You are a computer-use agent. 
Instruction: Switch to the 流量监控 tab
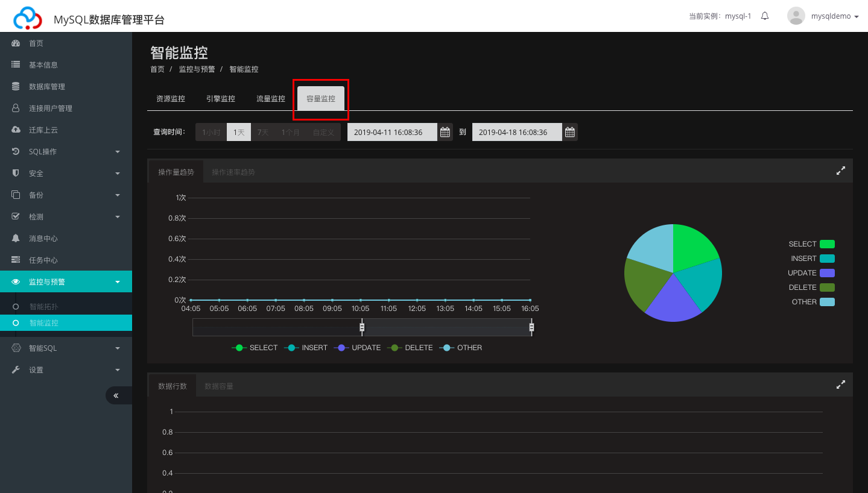coord(271,99)
